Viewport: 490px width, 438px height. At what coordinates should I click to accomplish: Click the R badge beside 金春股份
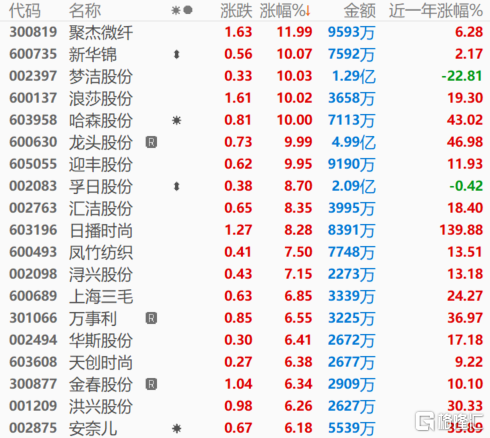151,384
